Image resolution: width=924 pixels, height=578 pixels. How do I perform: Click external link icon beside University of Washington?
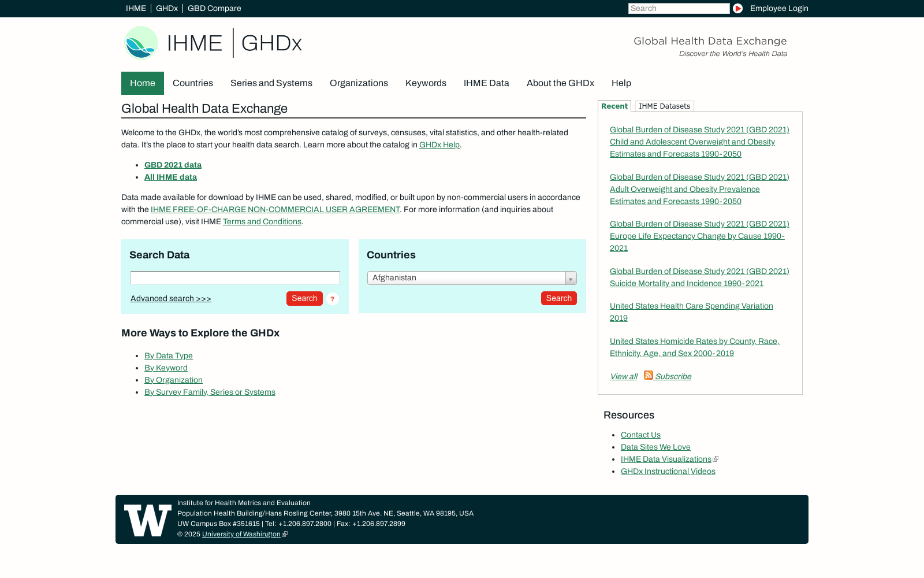coord(284,534)
